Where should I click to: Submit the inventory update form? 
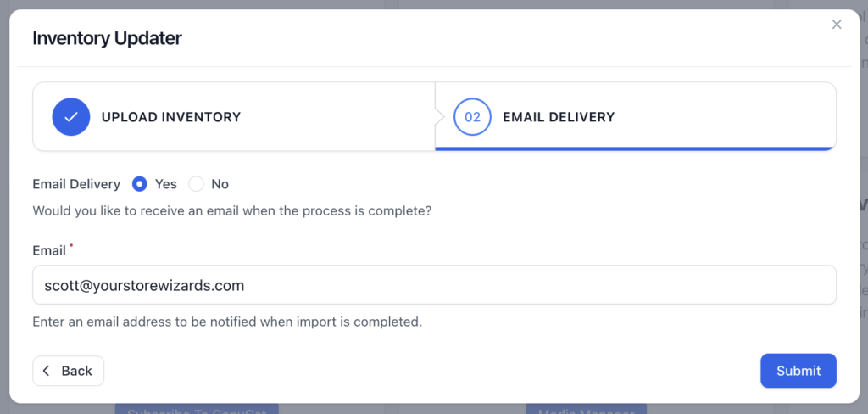tap(798, 371)
